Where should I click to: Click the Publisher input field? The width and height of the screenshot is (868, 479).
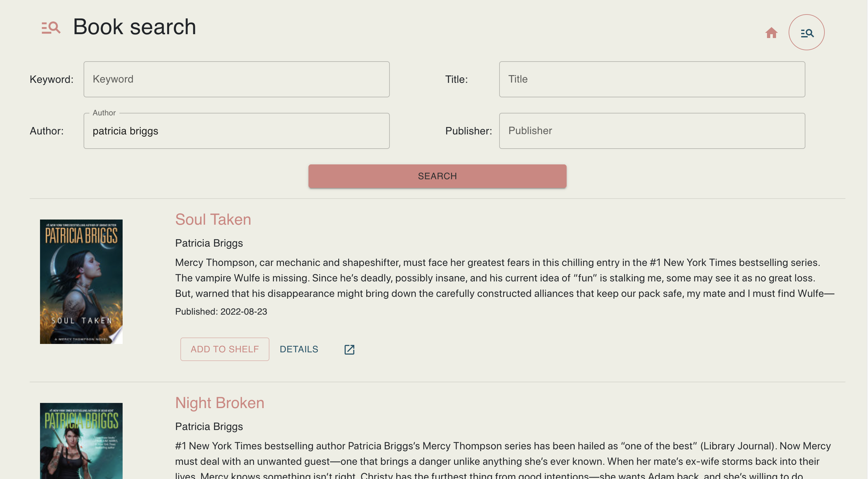(x=652, y=131)
